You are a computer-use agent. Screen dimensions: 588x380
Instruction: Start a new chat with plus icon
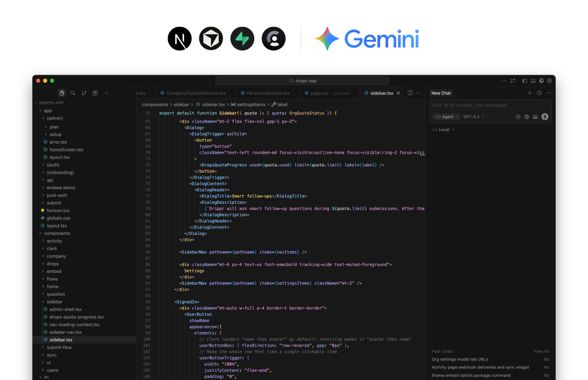(x=530, y=93)
